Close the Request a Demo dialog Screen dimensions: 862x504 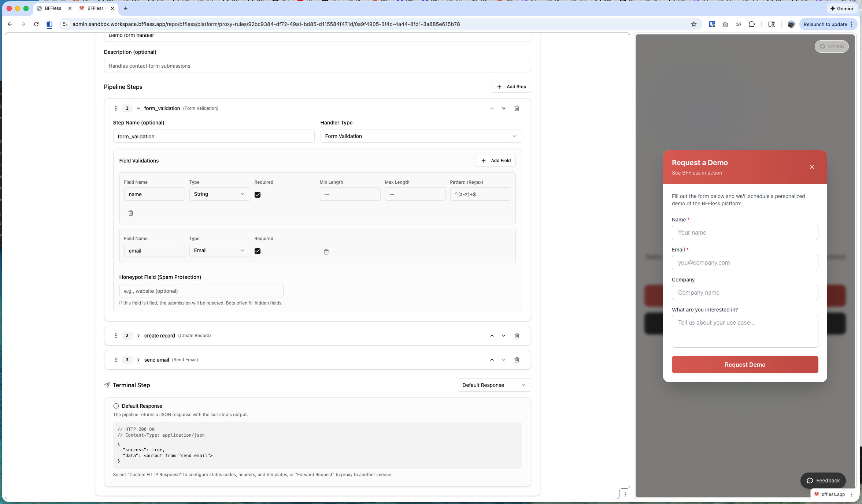pos(811,167)
